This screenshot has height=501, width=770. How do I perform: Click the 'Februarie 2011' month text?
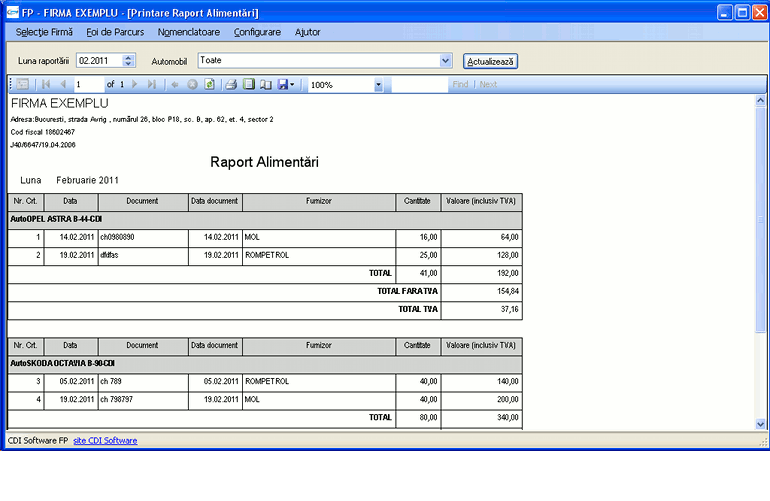pos(87,180)
